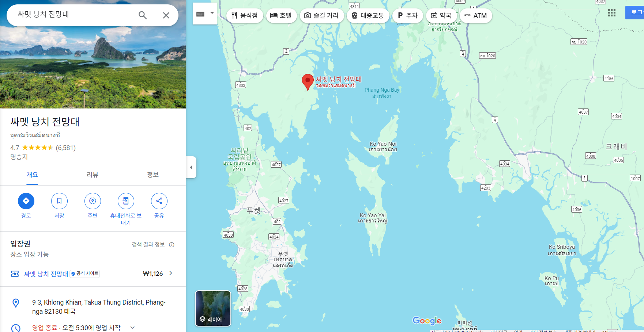
Task: Expand ticket price ₩1,126 chevron
Action: [x=170, y=273]
